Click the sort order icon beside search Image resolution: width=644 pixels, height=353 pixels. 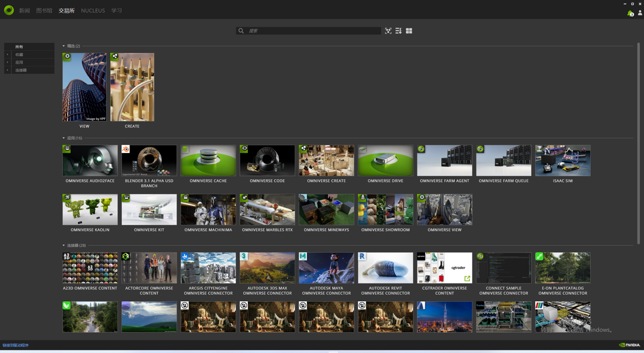(399, 31)
